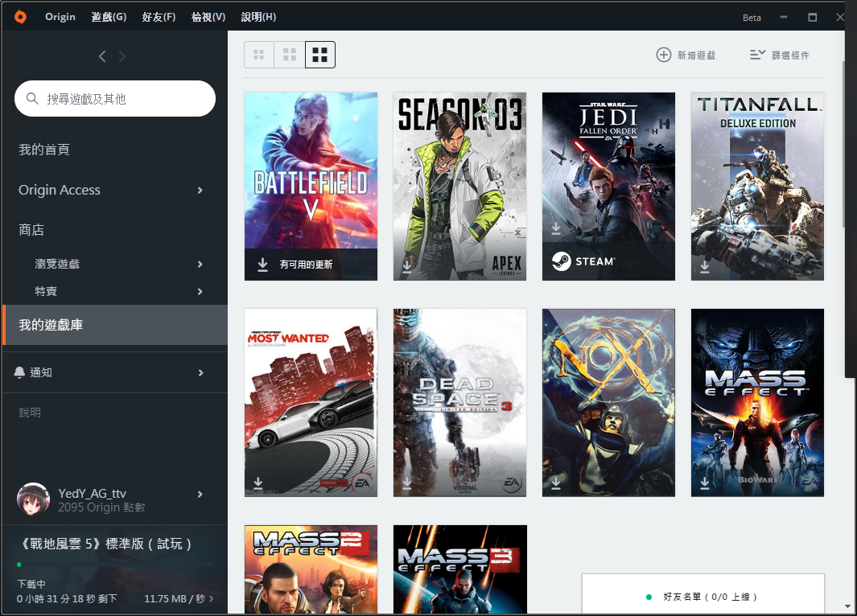Click the notification bell icon
Image resolution: width=857 pixels, height=616 pixels.
19,372
